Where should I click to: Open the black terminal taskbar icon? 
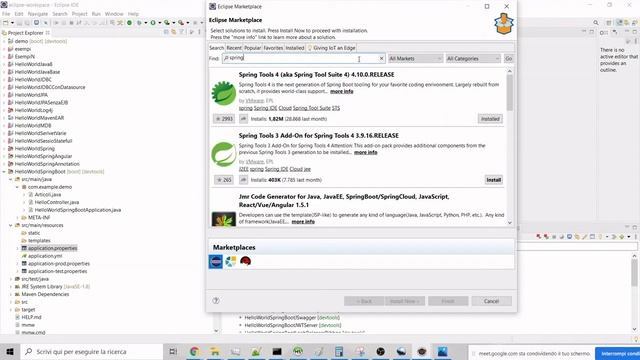tap(277, 351)
